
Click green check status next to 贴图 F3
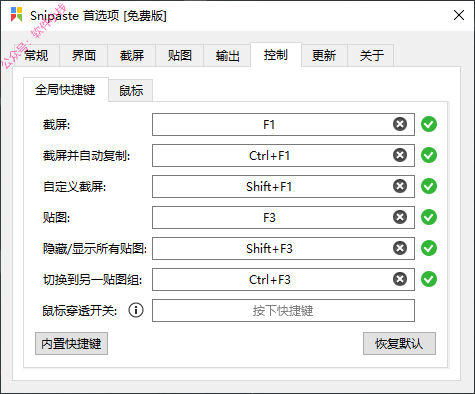coord(429,217)
